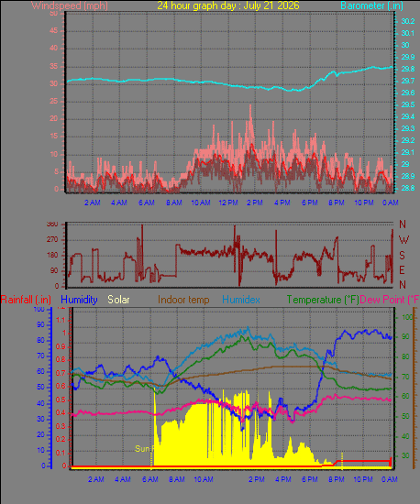Click the 30.2 barometer scale value
This screenshot has width=420, height=504.
click(x=408, y=21)
